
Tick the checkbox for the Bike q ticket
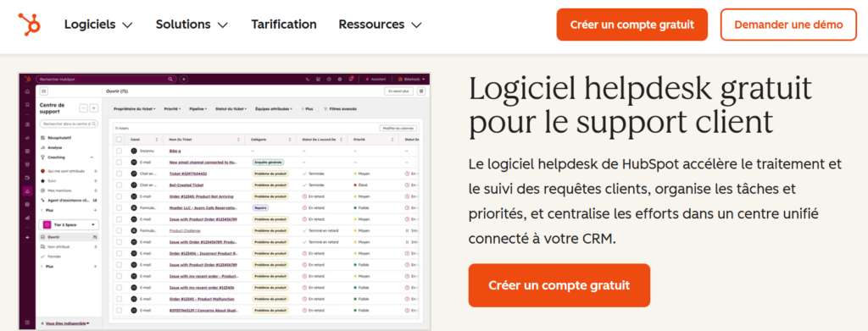click(x=119, y=151)
